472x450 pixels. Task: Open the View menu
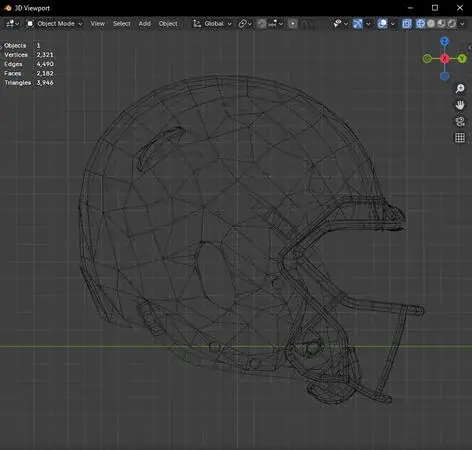coord(97,24)
